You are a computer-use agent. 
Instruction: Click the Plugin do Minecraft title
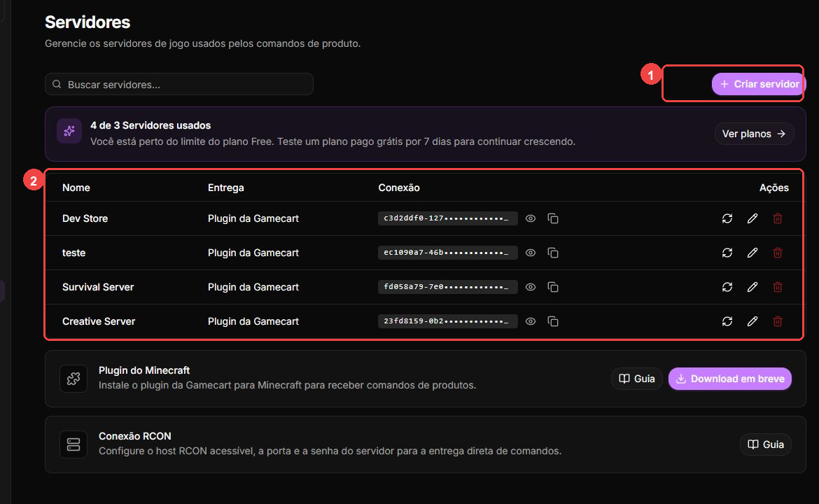(x=144, y=370)
